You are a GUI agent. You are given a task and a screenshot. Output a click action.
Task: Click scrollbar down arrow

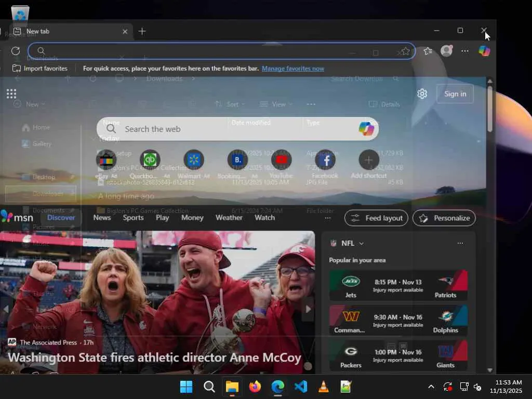[489, 370]
